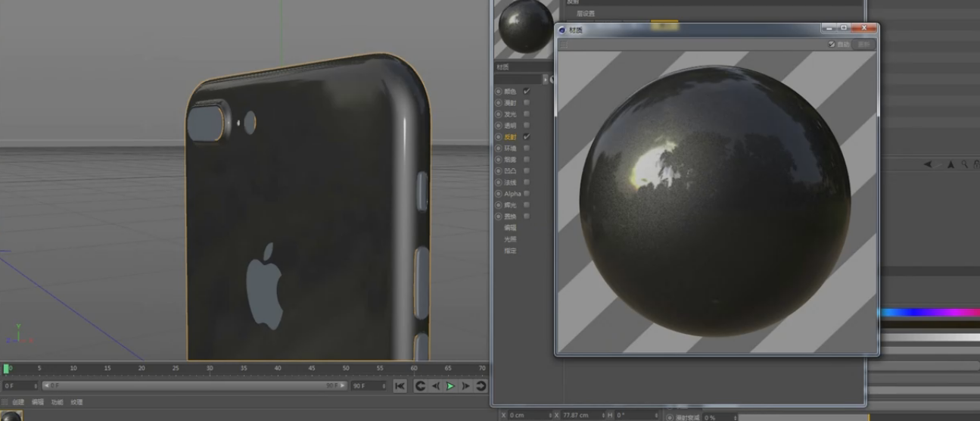The image size is (980, 421).
Task: Step back one frame
Action: pyautogui.click(x=436, y=386)
